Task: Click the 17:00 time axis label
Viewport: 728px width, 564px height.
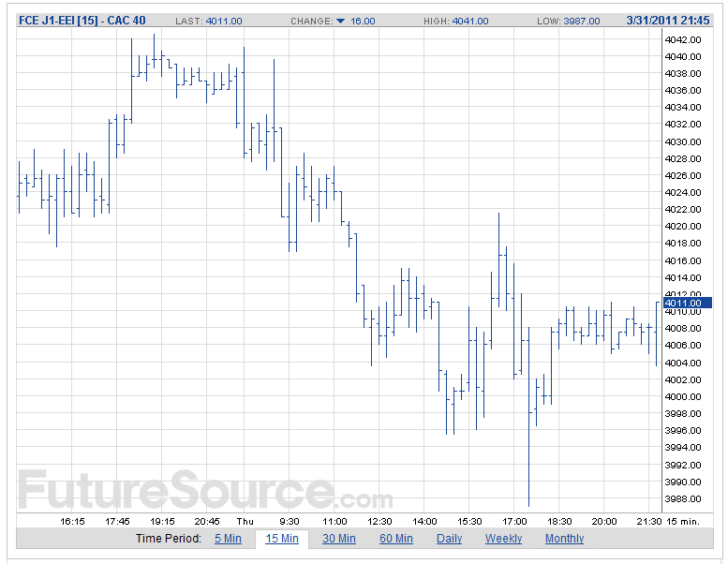Action: click(x=514, y=521)
